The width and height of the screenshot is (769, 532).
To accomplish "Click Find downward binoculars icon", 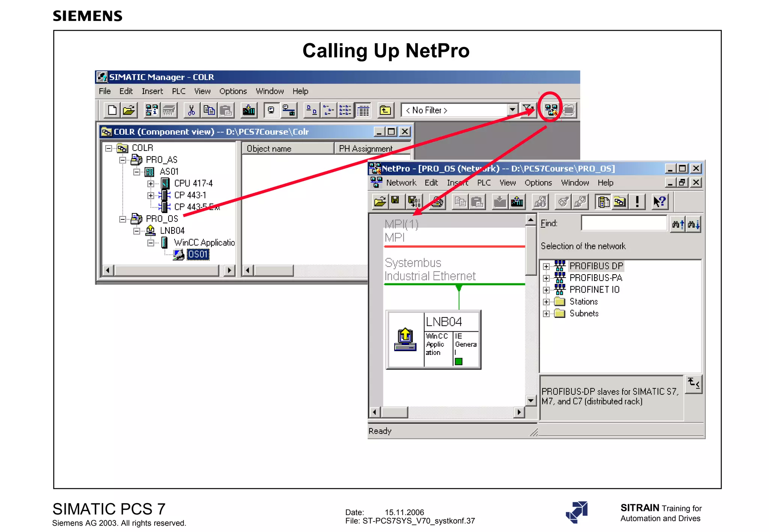I will pos(694,224).
